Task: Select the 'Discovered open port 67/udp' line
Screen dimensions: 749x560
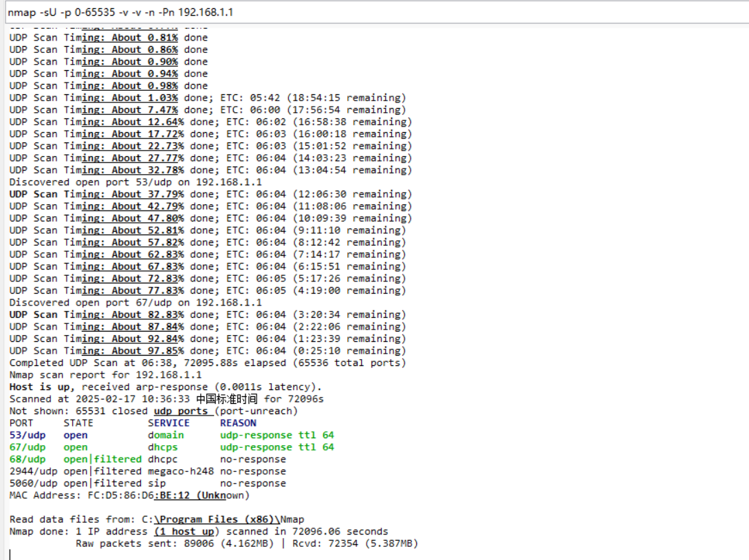Action: pyautogui.click(x=135, y=303)
